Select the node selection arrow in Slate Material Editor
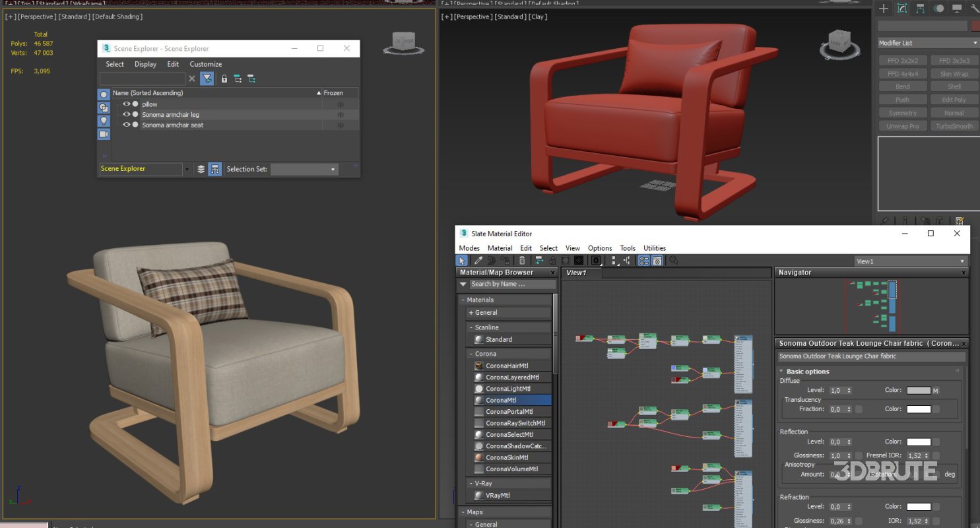 click(462, 260)
